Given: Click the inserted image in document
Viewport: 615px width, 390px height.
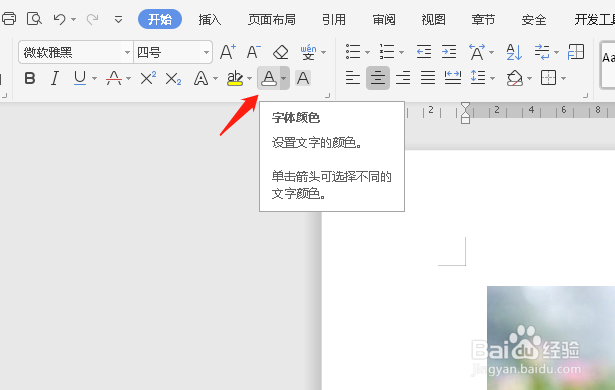Looking at the screenshot, I should (551, 338).
